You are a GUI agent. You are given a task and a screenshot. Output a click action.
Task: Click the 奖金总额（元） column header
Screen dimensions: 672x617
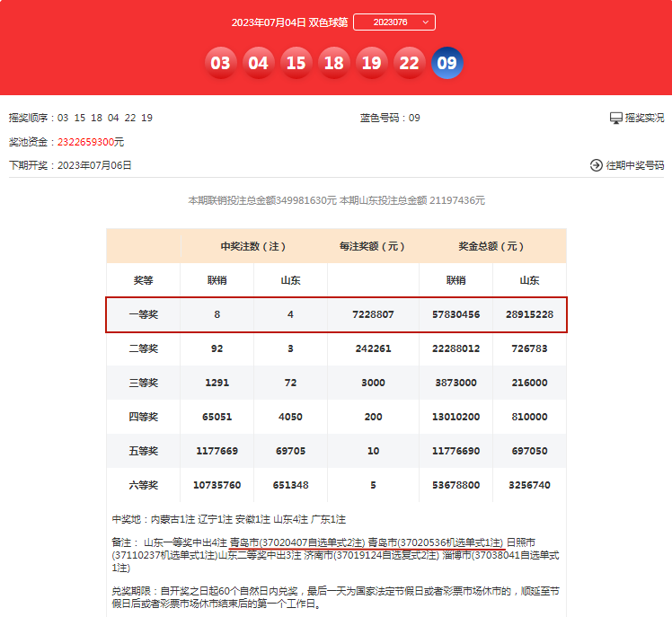[491, 246]
